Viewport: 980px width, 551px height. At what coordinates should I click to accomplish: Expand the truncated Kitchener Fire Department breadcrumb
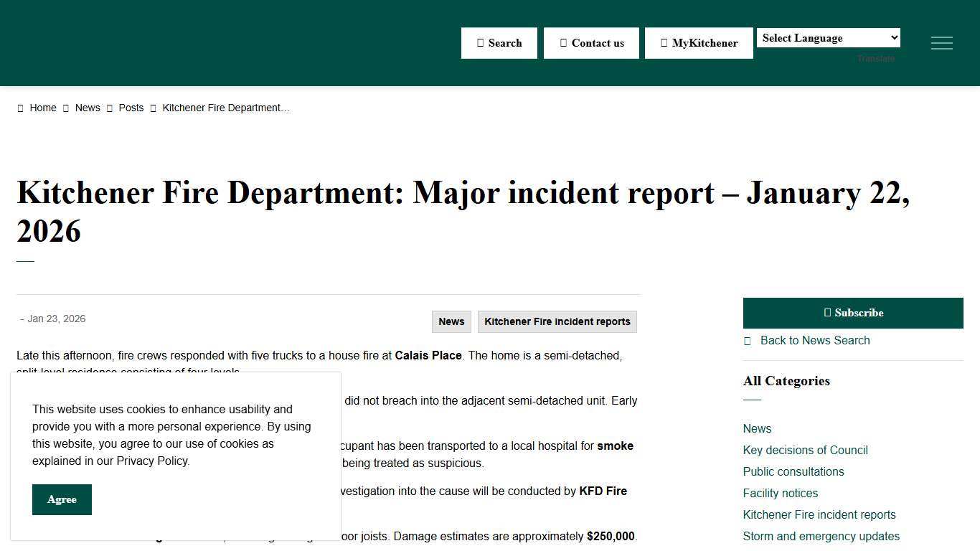click(225, 108)
